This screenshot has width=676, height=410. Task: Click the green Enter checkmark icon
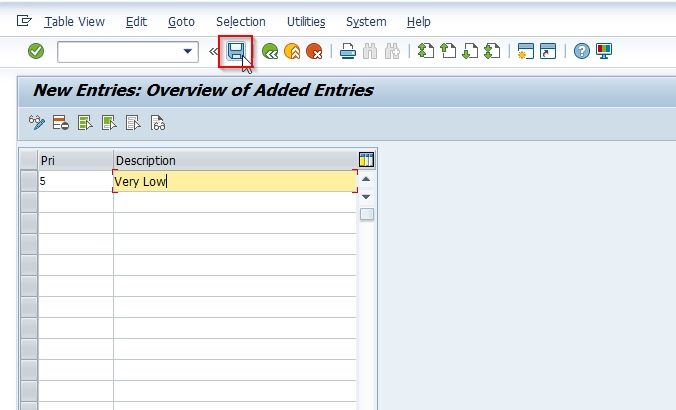tap(36, 51)
